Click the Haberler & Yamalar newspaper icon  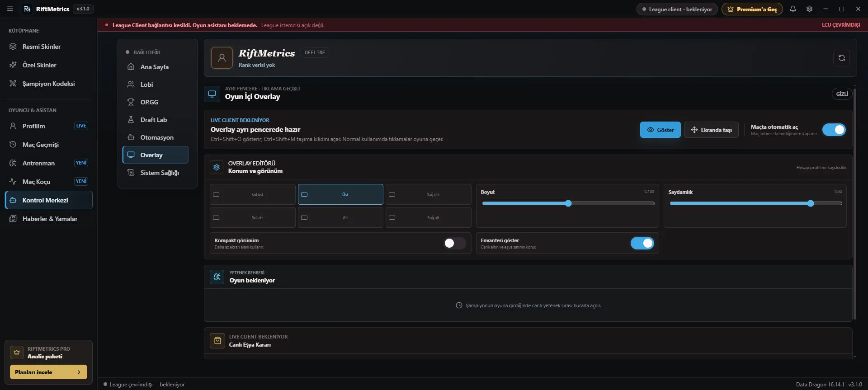pyautogui.click(x=13, y=219)
